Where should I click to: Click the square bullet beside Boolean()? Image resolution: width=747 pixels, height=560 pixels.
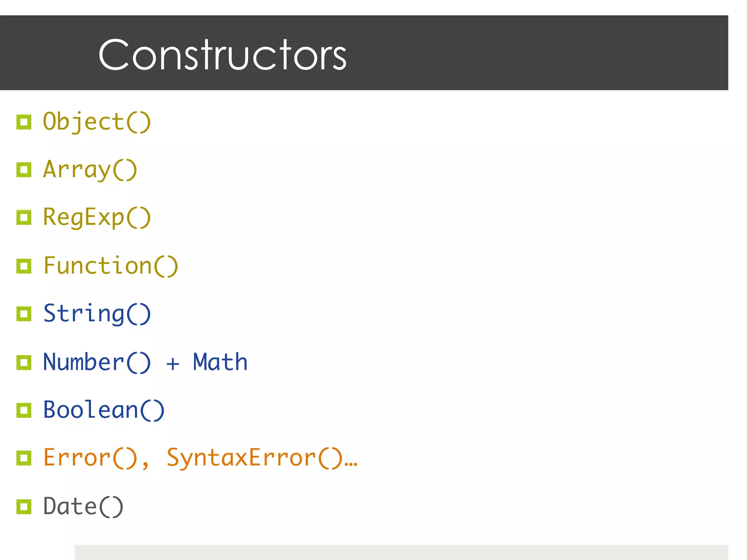(x=24, y=410)
